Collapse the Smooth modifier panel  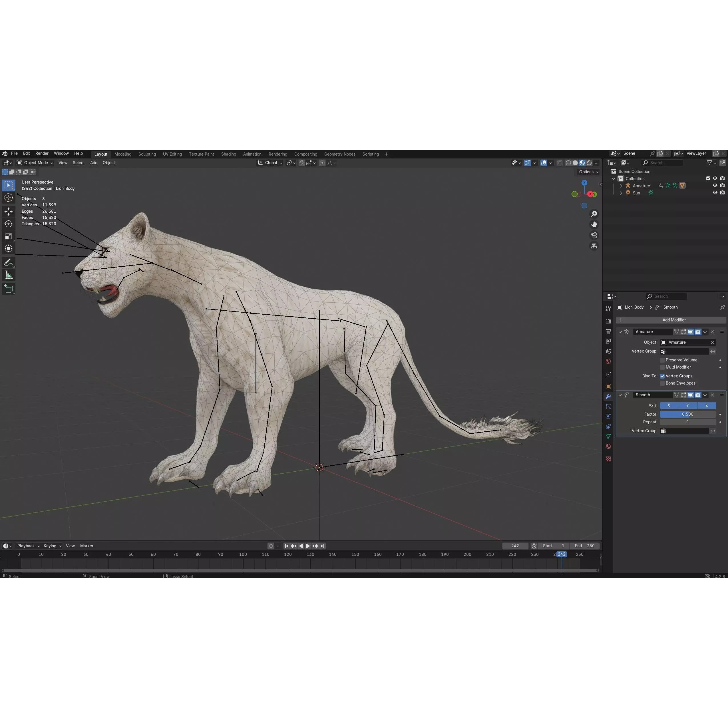[621, 395]
